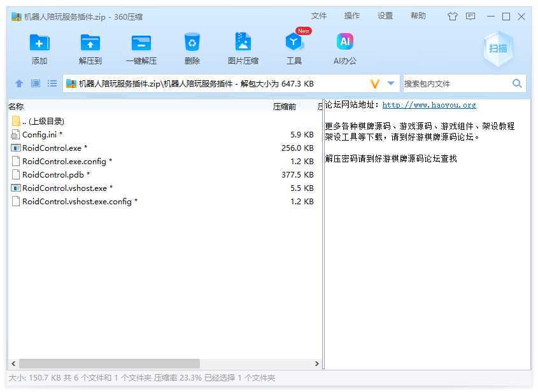
Task: Go up one directory with arrow icon
Action: 19,83
